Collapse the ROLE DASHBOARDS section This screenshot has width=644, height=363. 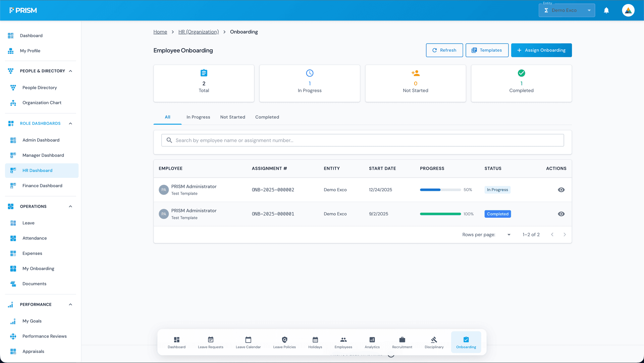(x=70, y=123)
